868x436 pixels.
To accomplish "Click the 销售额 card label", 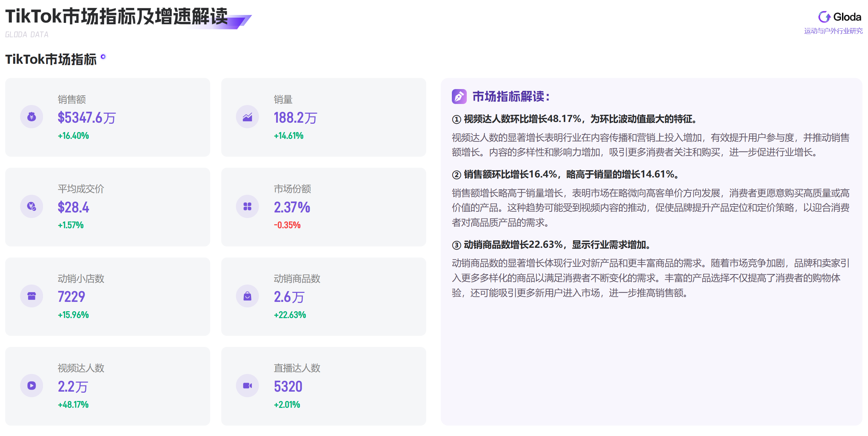I will [x=72, y=99].
